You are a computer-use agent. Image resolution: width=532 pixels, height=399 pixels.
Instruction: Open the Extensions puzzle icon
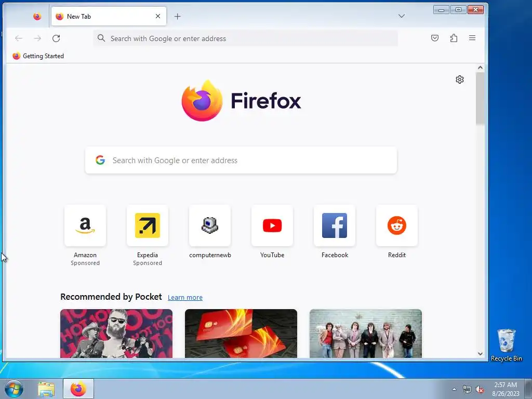tap(454, 38)
